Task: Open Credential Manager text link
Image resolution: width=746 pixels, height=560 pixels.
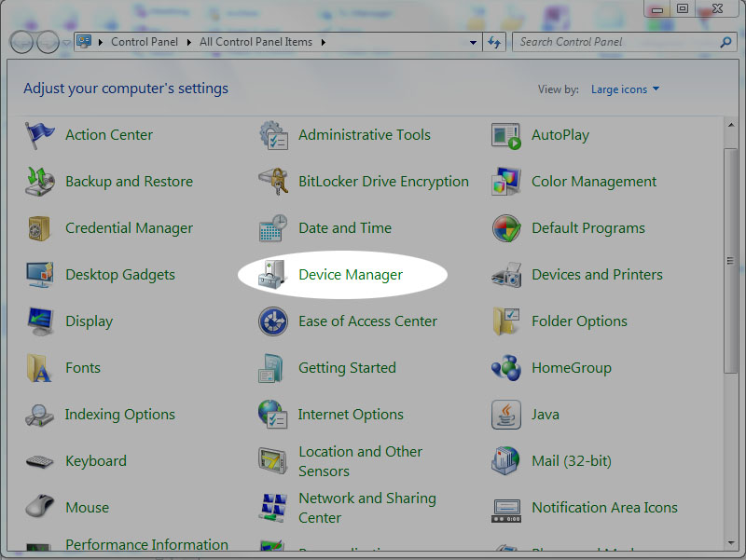Action: click(x=129, y=228)
